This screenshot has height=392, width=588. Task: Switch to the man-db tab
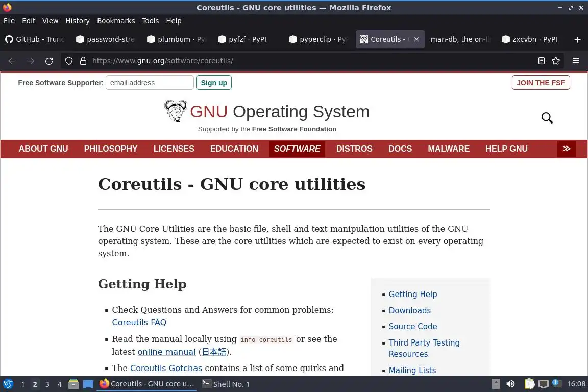click(460, 39)
